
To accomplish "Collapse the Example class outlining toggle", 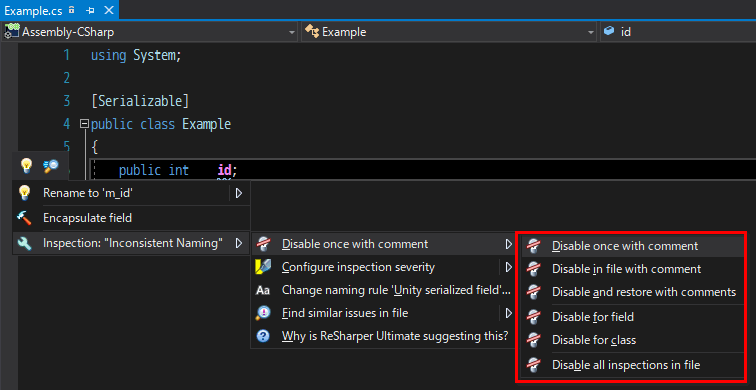I will [84, 124].
